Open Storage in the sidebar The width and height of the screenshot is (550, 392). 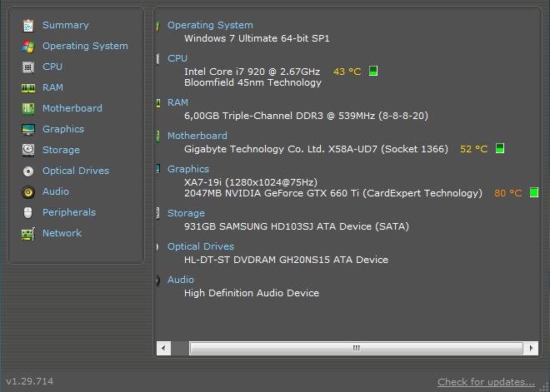click(61, 150)
